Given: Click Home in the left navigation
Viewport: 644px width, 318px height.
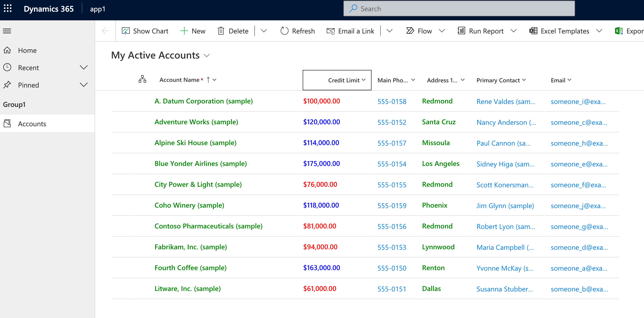Looking at the screenshot, I should click(x=27, y=50).
